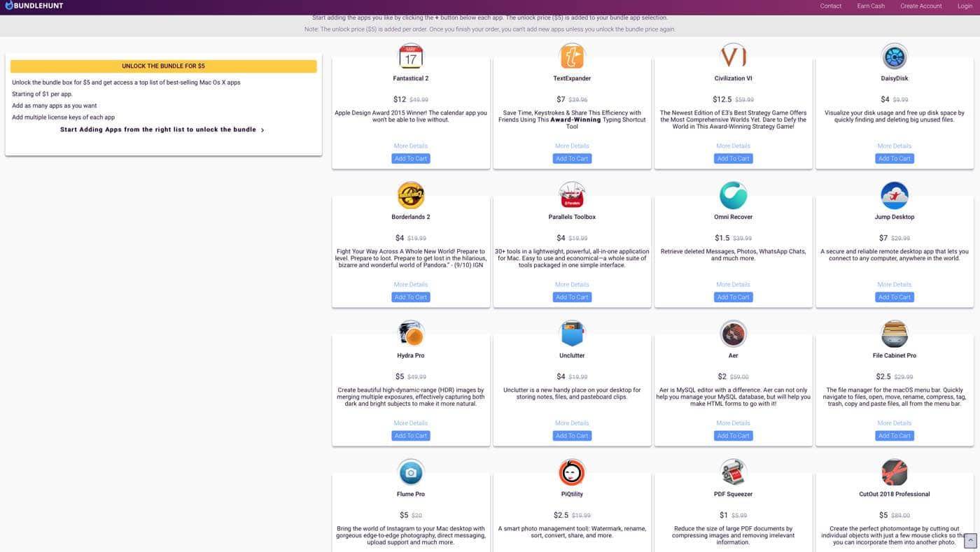980x552 pixels.
Task: Click the Flume Pro title
Action: 411,494
